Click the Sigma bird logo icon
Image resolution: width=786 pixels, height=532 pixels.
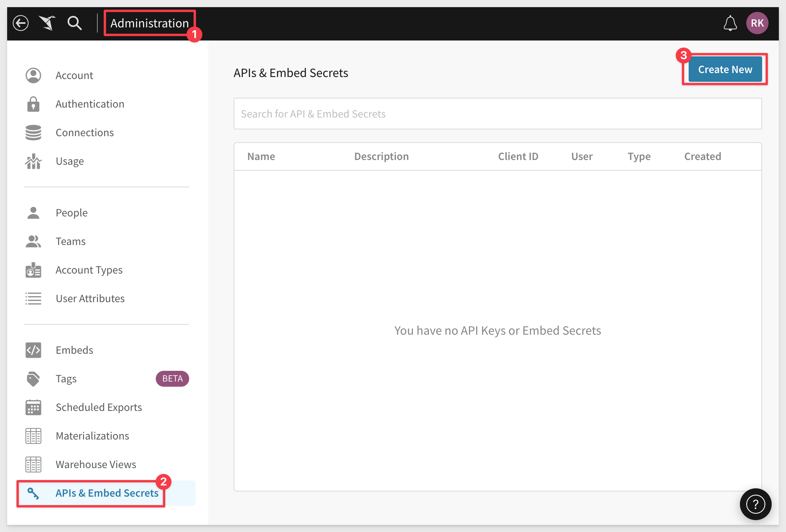click(x=47, y=23)
